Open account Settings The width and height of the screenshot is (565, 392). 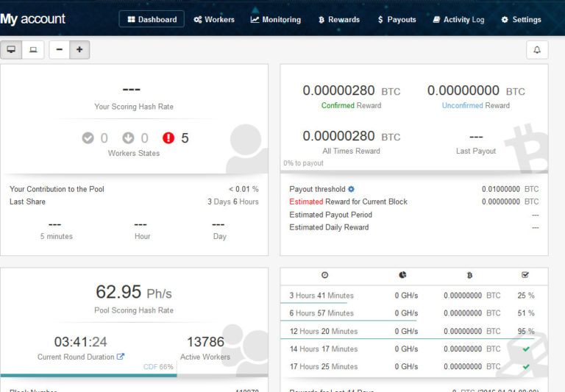521,19
